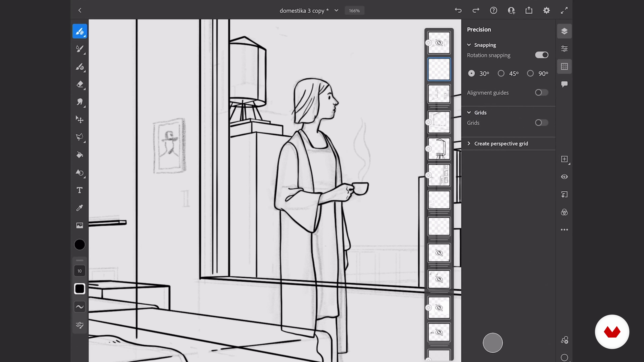The width and height of the screenshot is (644, 362).
Task: Enable the Grids switch
Action: pyautogui.click(x=542, y=123)
